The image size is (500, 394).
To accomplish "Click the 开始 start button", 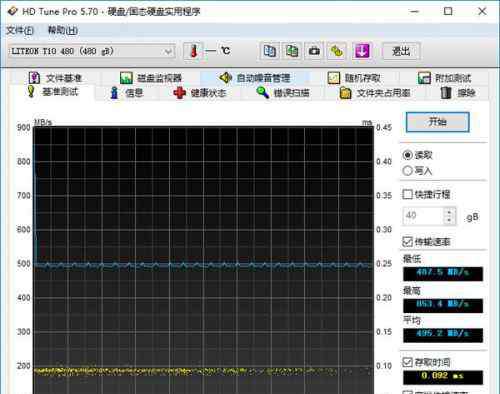I will 438,122.
